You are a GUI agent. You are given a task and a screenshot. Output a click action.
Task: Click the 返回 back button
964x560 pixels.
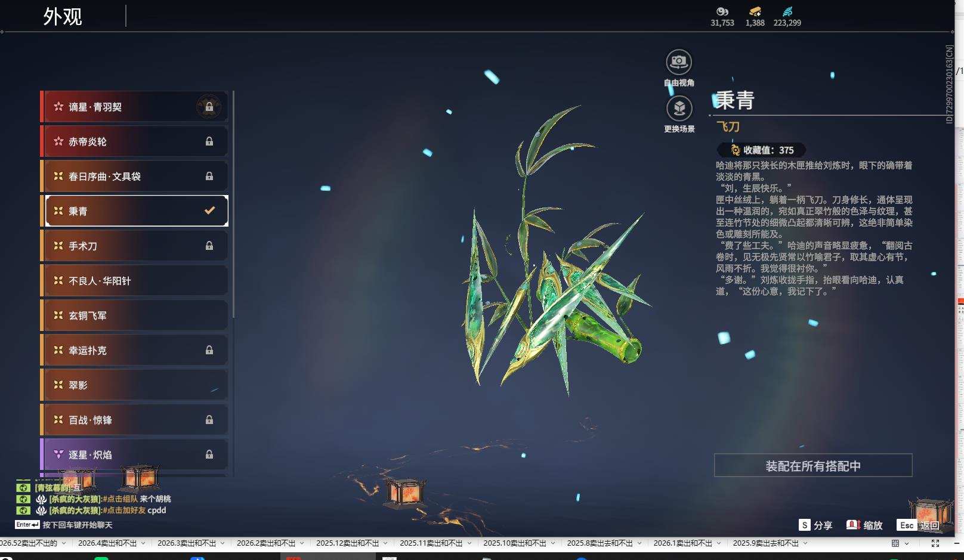pos(929,525)
